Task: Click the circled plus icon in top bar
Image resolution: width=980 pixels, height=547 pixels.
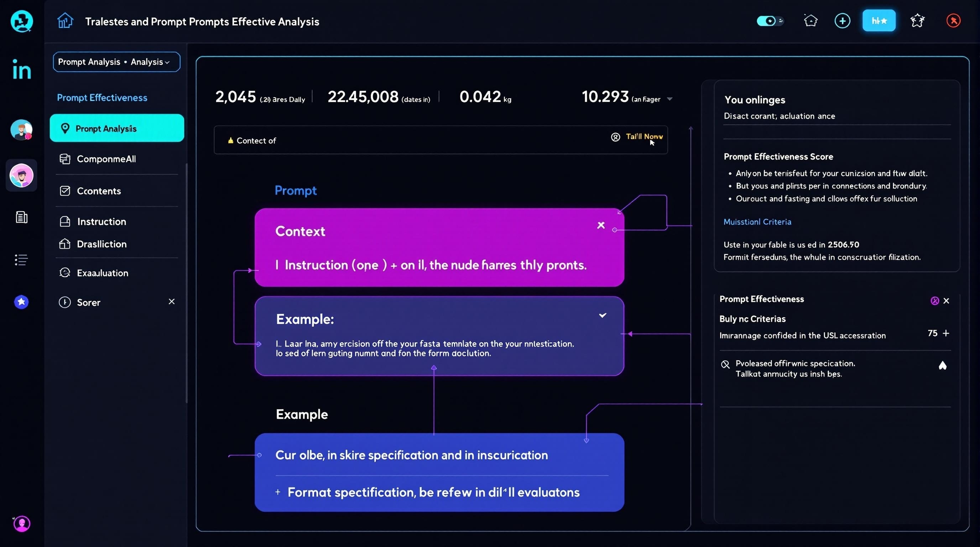Action: pos(842,21)
